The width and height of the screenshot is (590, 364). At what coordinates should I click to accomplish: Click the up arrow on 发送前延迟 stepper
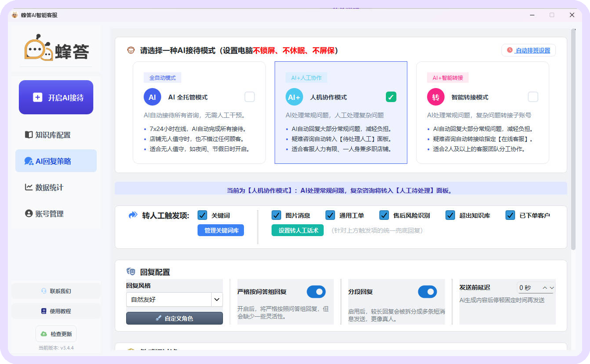pos(545,288)
